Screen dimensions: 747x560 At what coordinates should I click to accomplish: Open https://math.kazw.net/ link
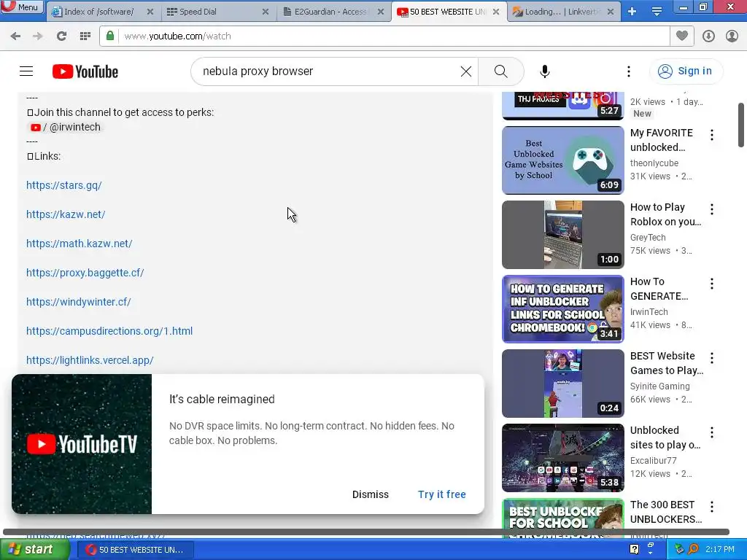tap(79, 244)
